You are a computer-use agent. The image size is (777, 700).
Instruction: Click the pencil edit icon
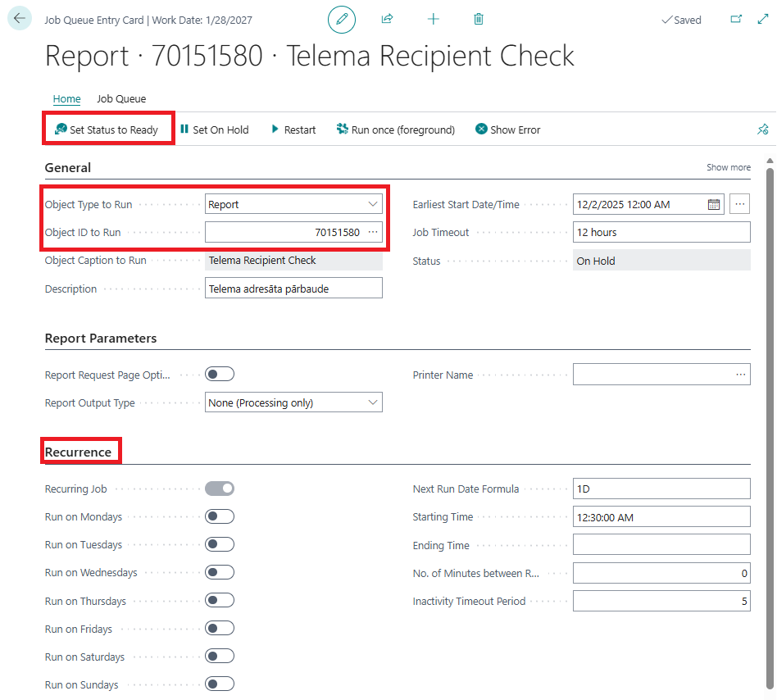tap(342, 20)
